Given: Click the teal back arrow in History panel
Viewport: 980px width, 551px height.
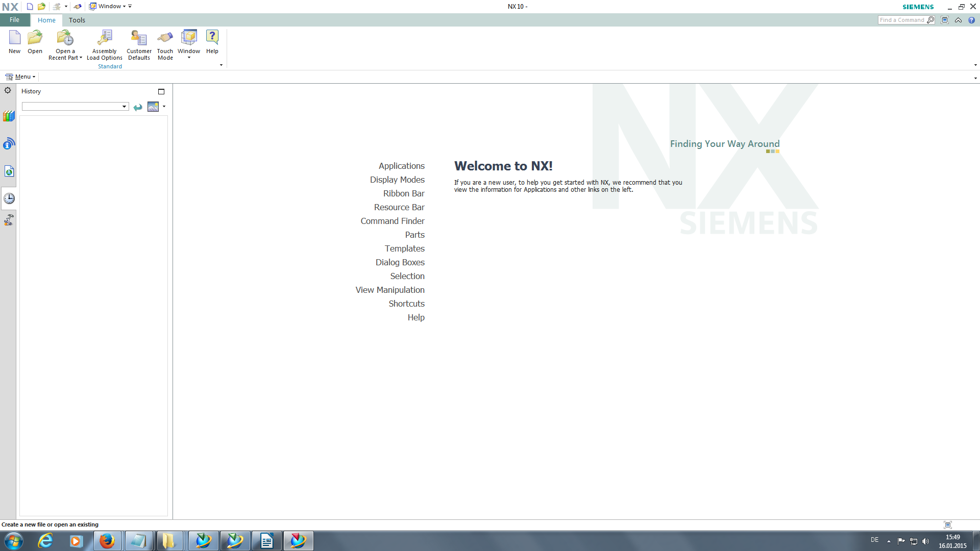Looking at the screenshot, I should (138, 107).
